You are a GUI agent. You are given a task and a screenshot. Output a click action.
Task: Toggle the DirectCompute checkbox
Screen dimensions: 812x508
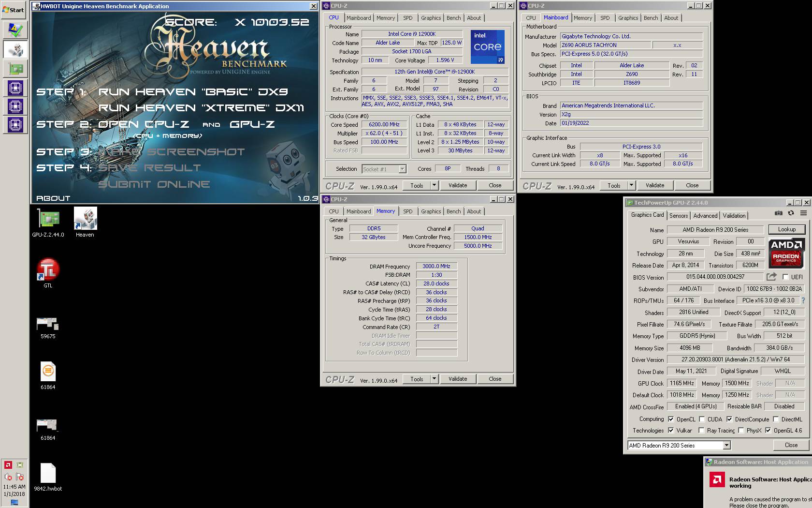tap(729, 419)
